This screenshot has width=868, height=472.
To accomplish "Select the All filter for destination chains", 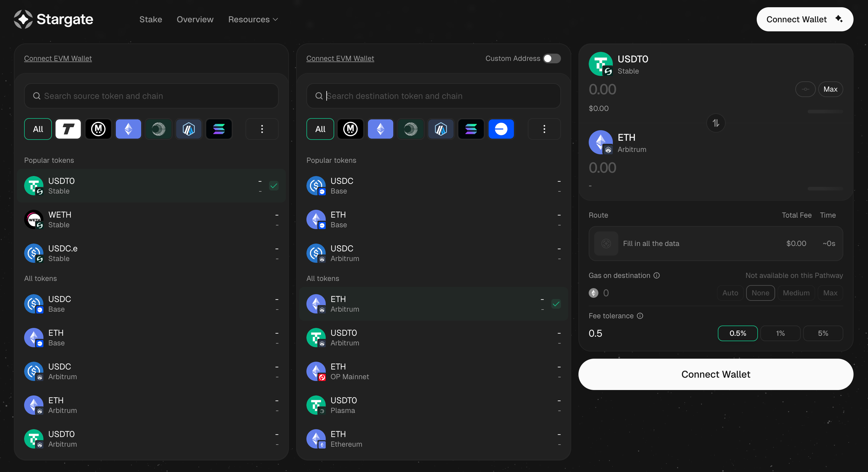I will [320, 129].
